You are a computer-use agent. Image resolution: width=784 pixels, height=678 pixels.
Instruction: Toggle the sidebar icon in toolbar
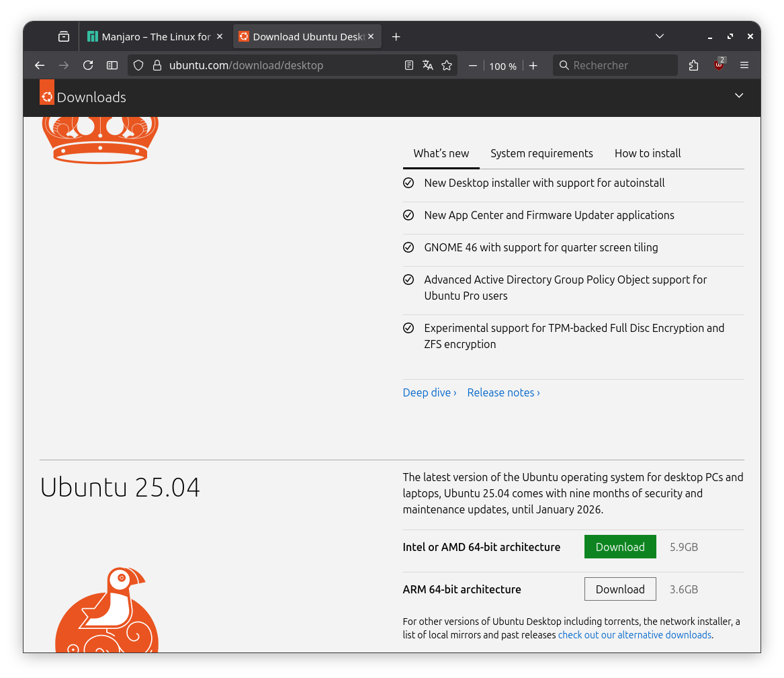coord(112,65)
